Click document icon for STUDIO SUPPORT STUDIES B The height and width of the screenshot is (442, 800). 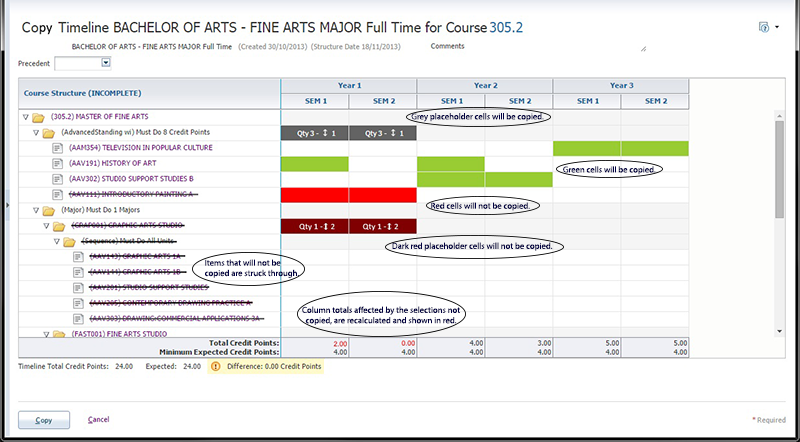tap(58, 179)
